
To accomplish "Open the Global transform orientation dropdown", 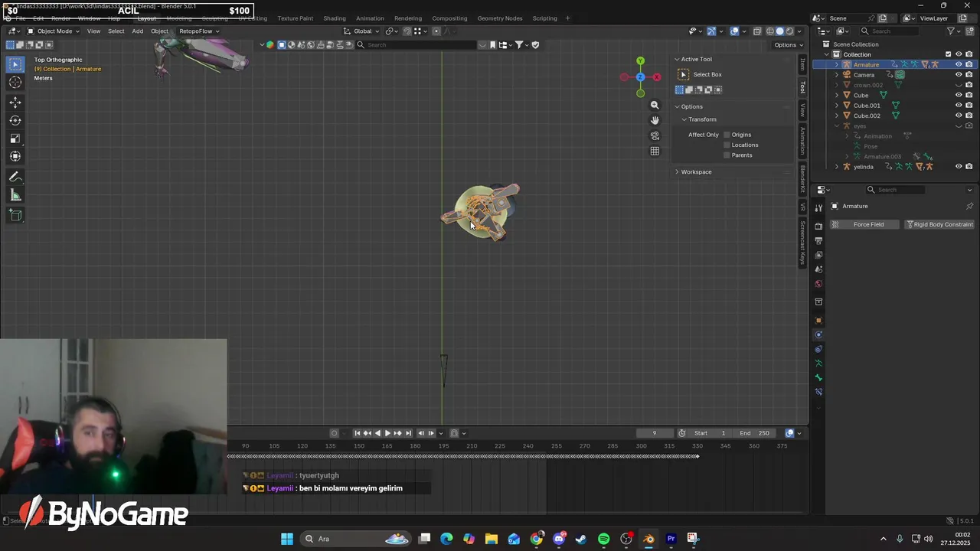I will click(362, 31).
